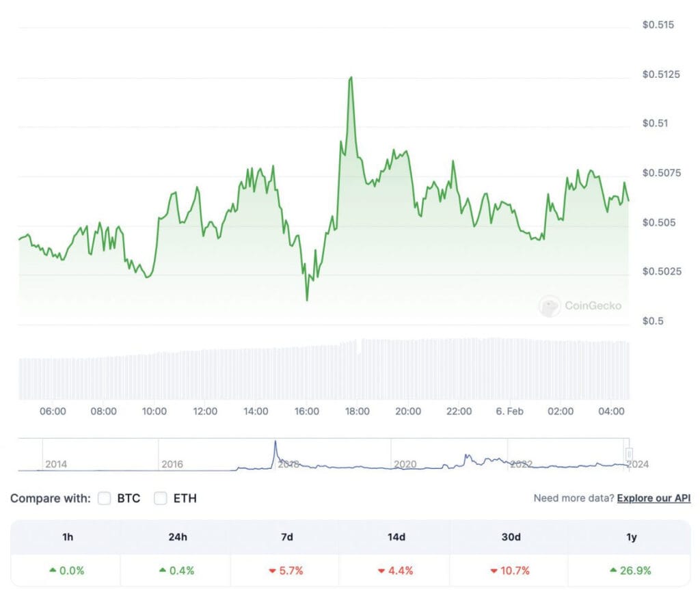Select the 7d column header

(287, 537)
